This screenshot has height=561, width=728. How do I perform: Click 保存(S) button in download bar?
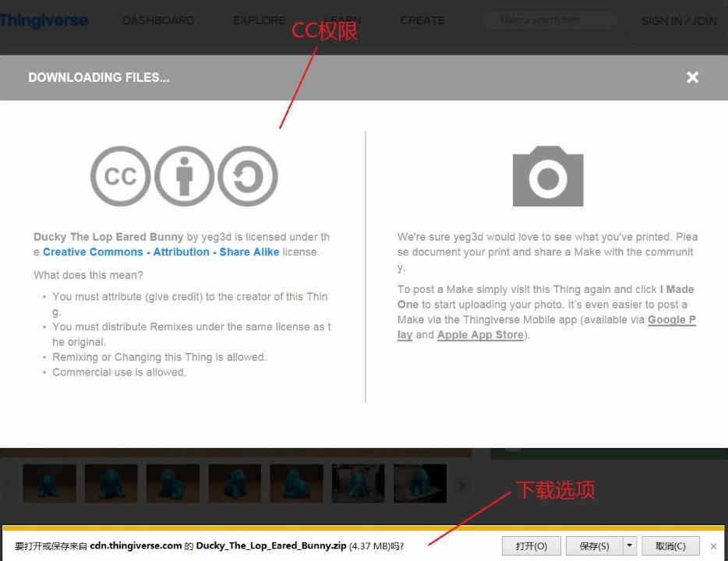(594, 545)
